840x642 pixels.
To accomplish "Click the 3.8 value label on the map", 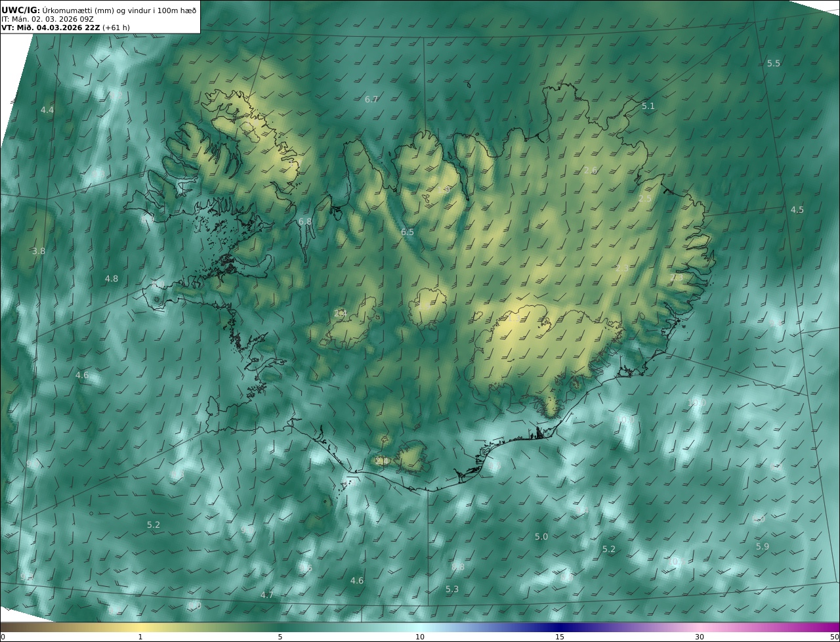I will 39,251.
